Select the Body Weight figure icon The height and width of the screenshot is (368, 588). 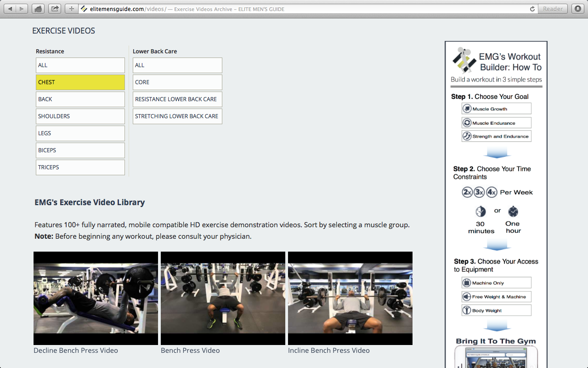tap(466, 310)
